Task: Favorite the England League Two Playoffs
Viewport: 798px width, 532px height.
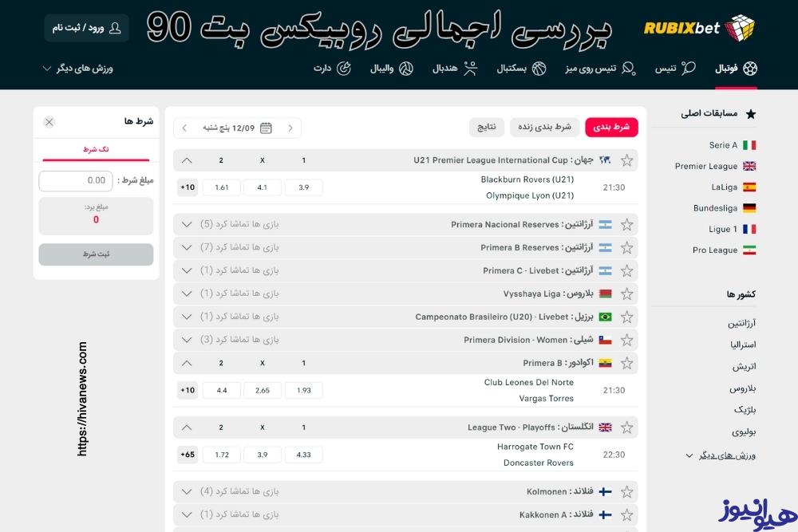Action: click(627, 427)
